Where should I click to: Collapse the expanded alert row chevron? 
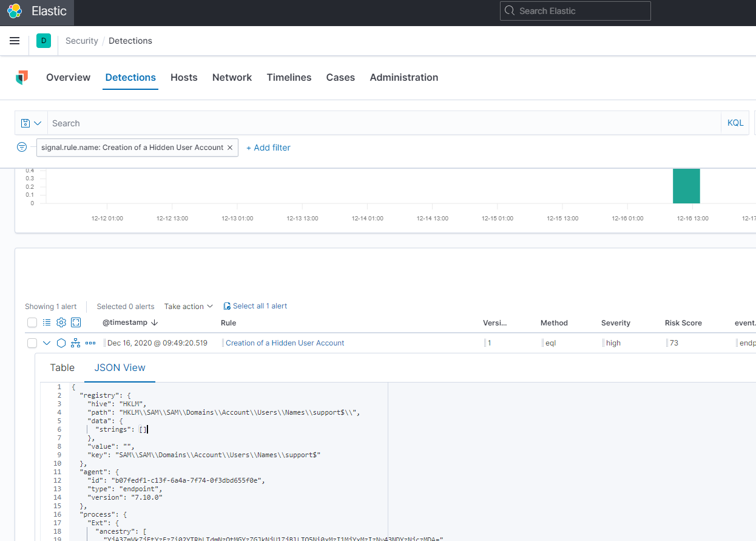[x=47, y=343]
